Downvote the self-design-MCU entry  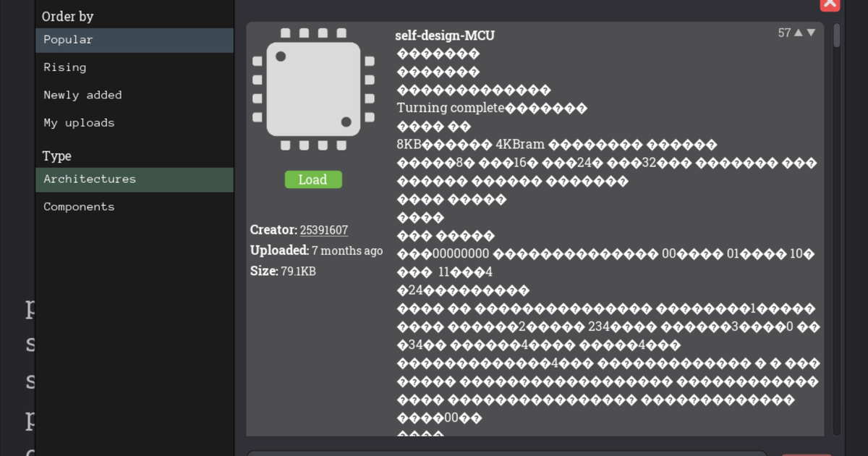(x=811, y=33)
